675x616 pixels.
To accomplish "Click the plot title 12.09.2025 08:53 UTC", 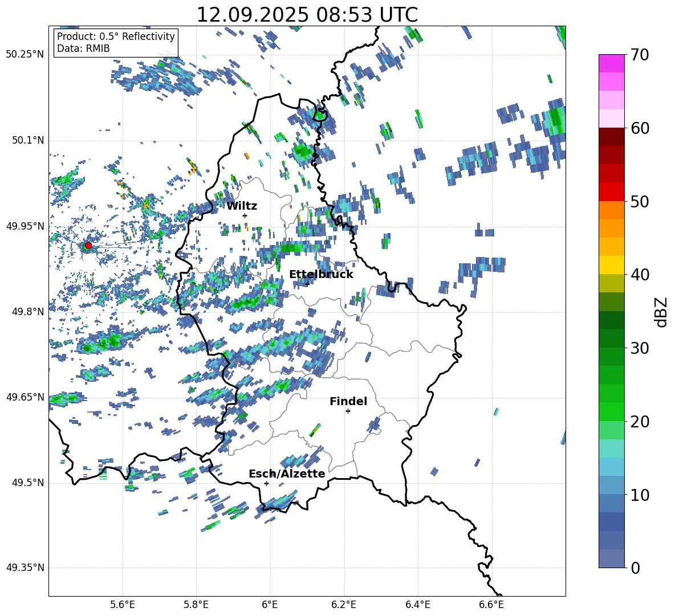I will [307, 15].
